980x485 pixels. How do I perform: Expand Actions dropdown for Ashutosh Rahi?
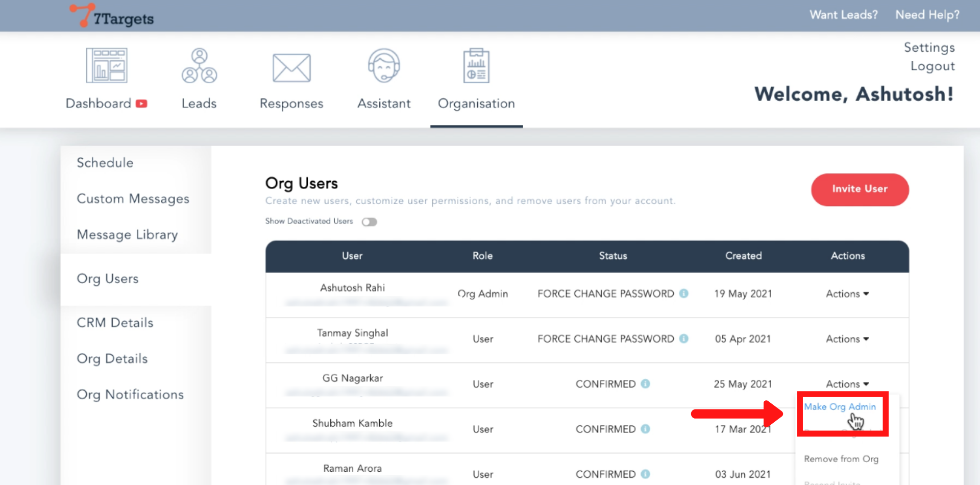tap(847, 294)
